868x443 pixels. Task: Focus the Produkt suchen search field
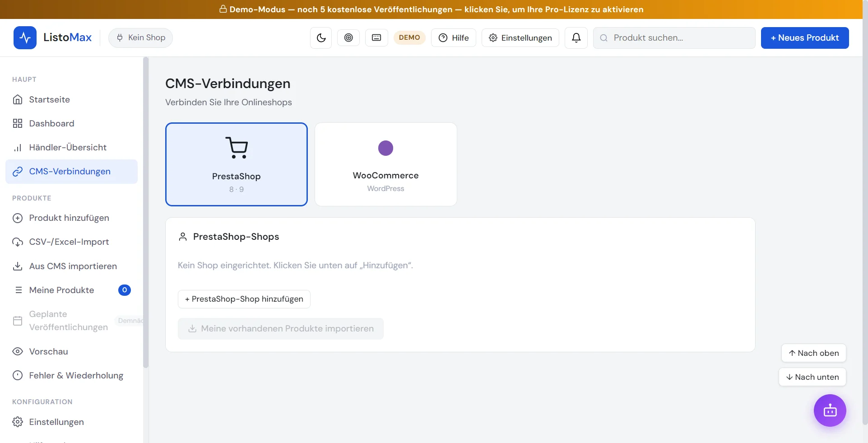coord(674,38)
